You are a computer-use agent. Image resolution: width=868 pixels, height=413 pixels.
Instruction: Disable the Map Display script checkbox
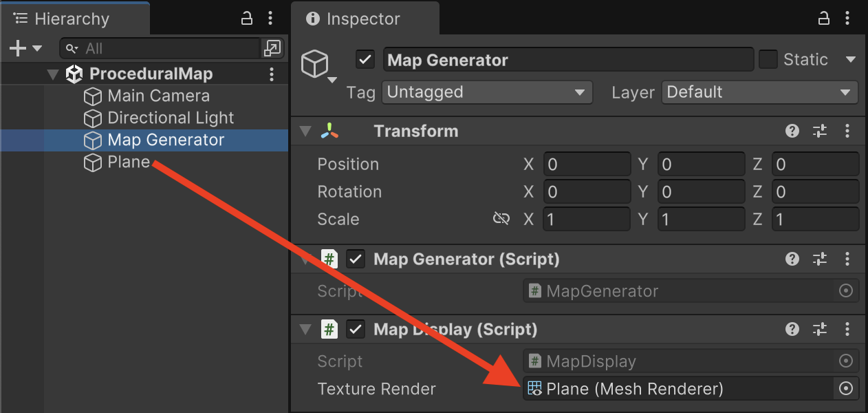pos(356,330)
